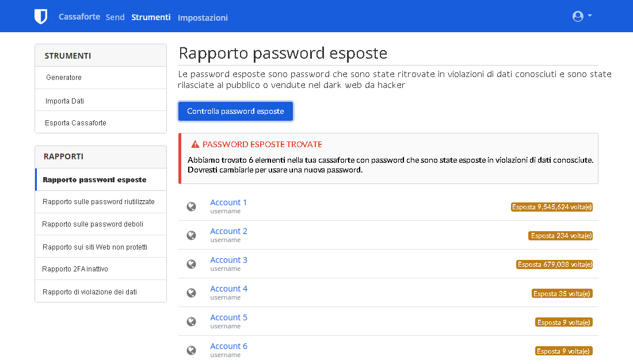Viewport: 633px width, 364px height.
Task: Open the account avatar menu
Action: point(577,16)
